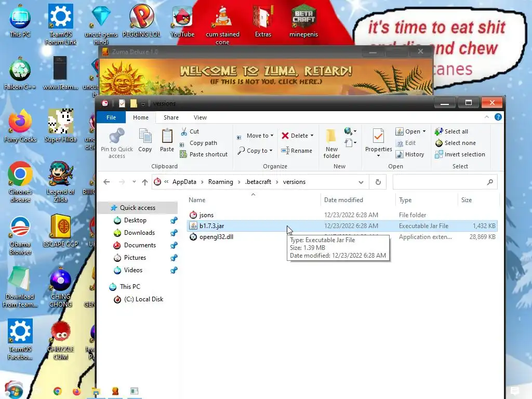Sort by the Type column header

pos(427,200)
